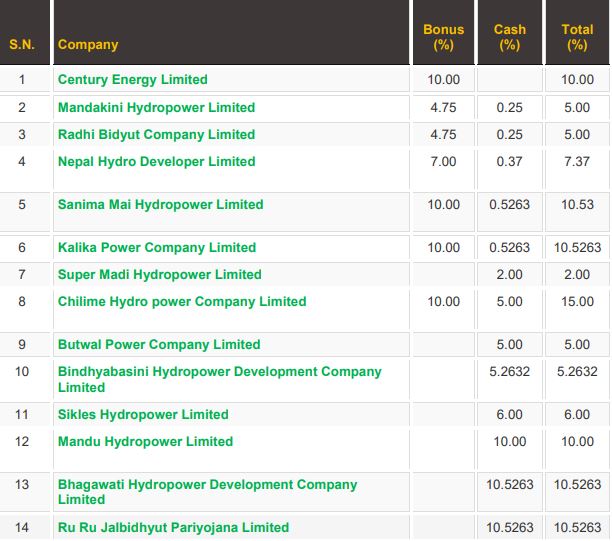Open Sanima Mai Hydropower Limited page

click(x=160, y=204)
